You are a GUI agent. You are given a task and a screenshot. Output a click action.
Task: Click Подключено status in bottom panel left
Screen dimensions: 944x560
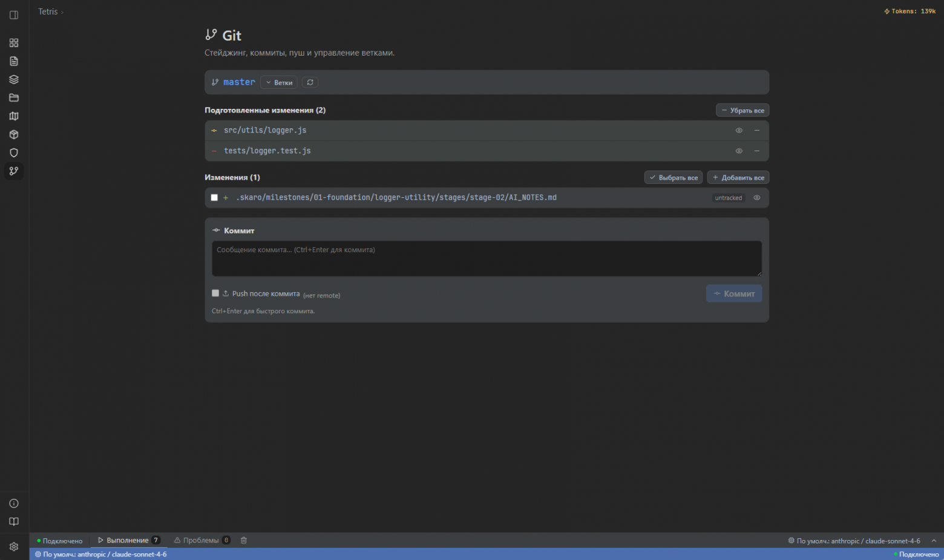(59, 541)
